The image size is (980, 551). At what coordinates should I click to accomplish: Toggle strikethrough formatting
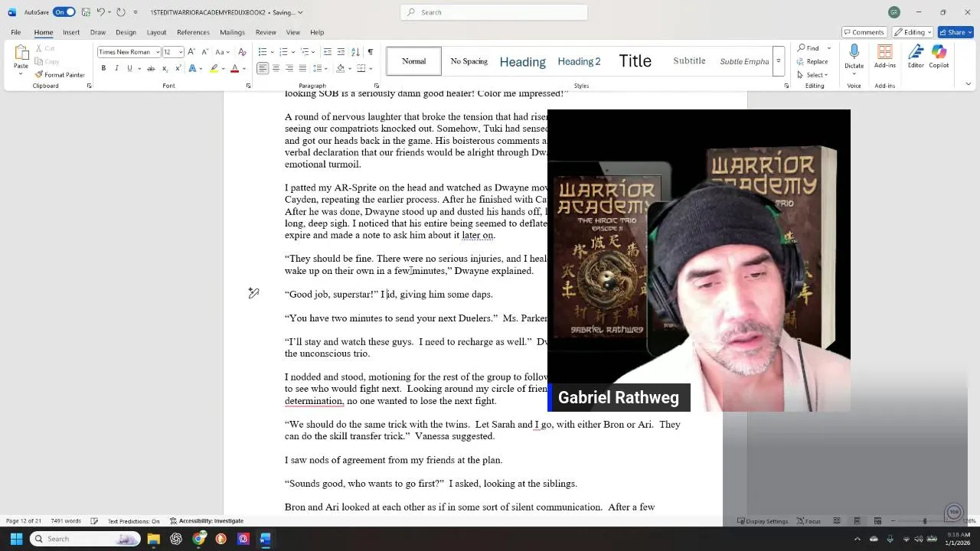(151, 69)
